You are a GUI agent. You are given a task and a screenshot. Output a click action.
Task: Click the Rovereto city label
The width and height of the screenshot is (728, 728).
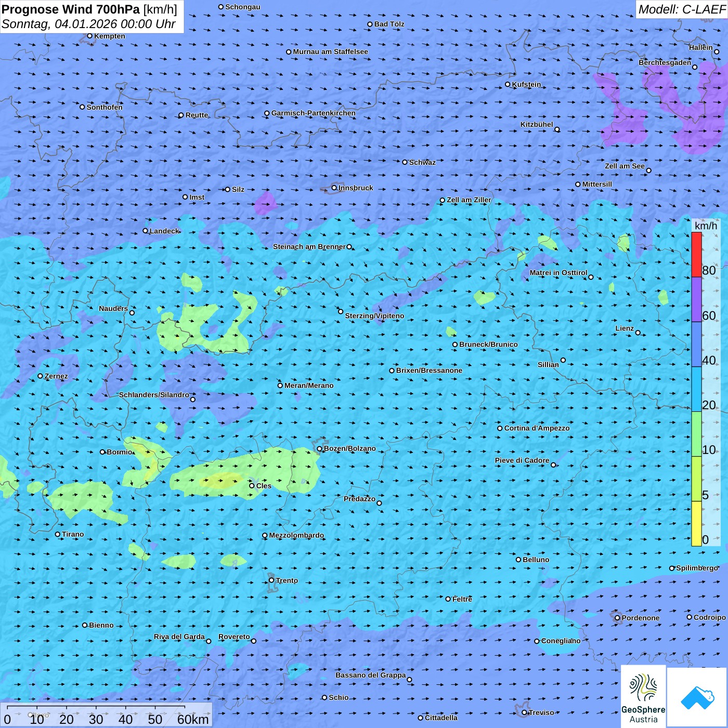pyautogui.click(x=233, y=636)
